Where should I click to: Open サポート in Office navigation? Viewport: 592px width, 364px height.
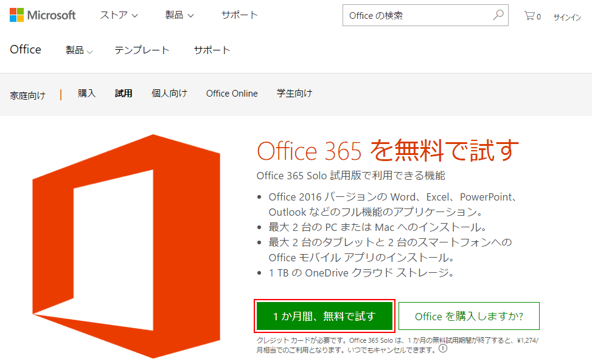click(212, 50)
